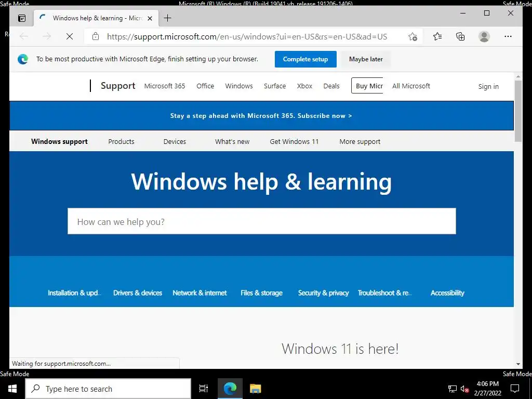Open Windows support home link
Screen dimensions: 532x399
pyautogui.click(x=59, y=141)
